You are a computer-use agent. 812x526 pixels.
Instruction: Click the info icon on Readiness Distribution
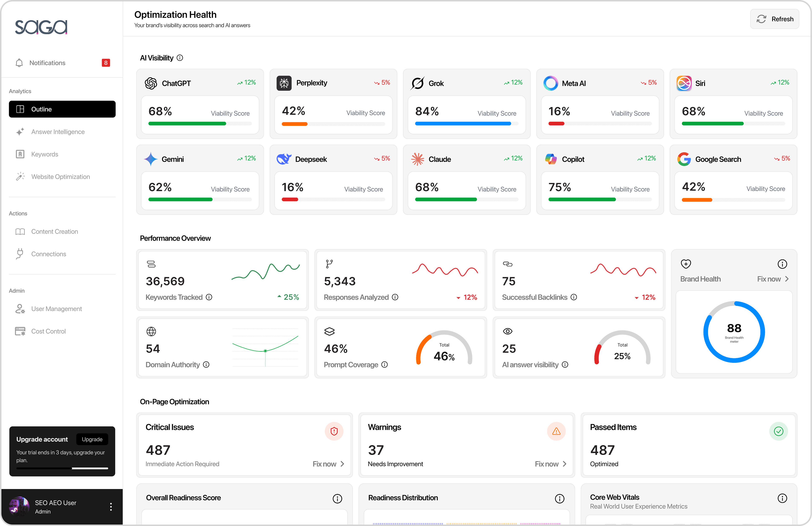point(560,499)
